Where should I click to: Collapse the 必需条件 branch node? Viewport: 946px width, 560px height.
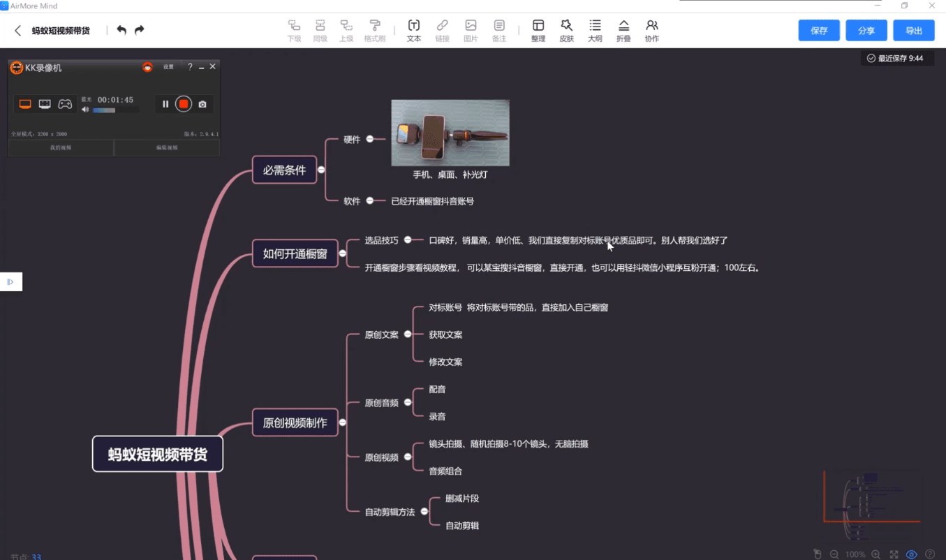(x=320, y=169)
